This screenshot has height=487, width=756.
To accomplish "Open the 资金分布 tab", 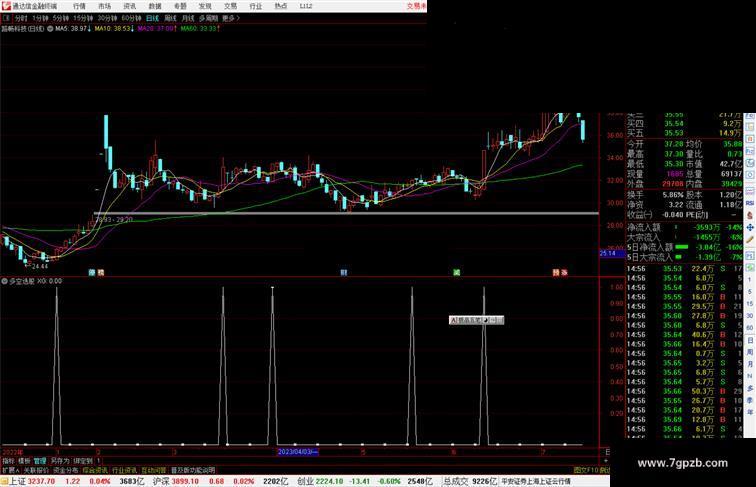I will coord(66,470).
